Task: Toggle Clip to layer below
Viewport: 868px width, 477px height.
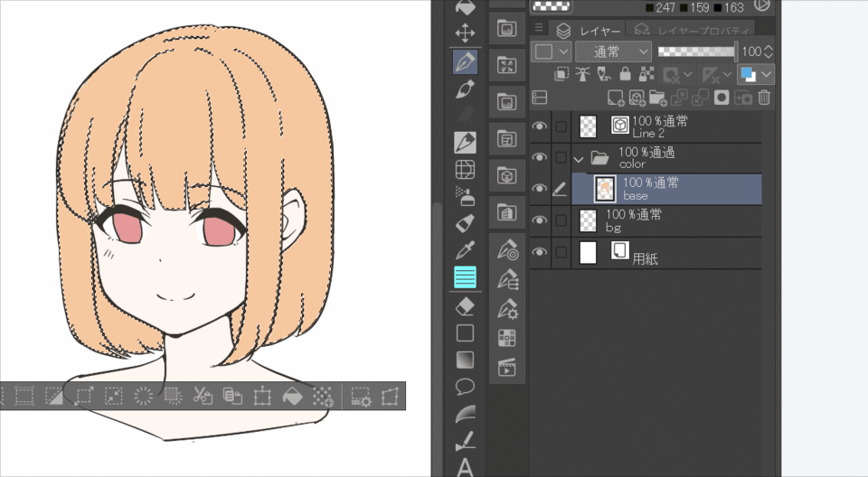Action: 561,73
